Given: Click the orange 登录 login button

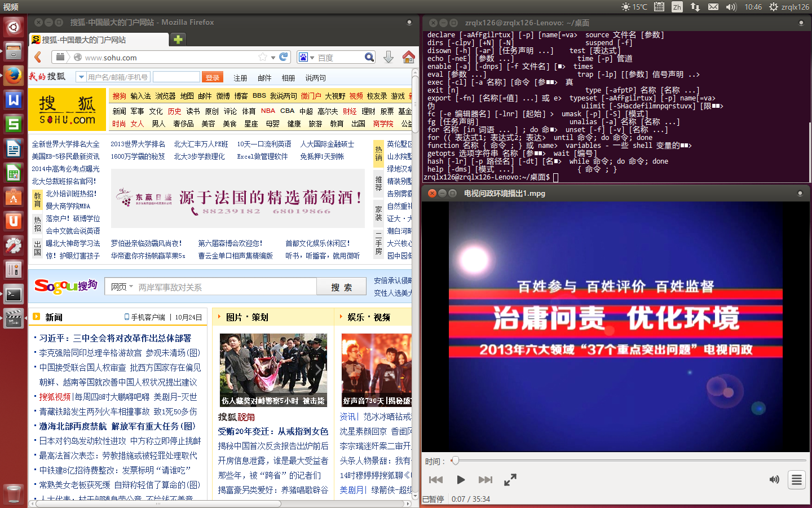Looking at the screenshot, I should [x=213, y=77].
